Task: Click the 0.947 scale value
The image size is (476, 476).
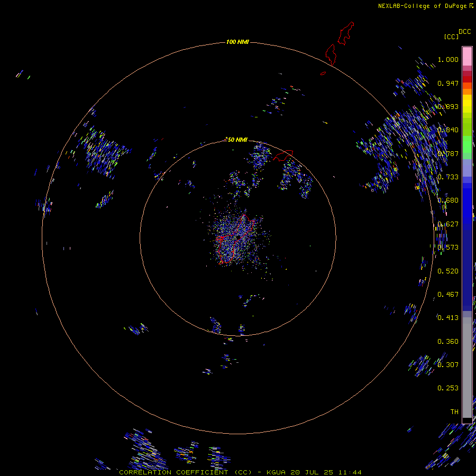Action: click(x=448, y=83)
